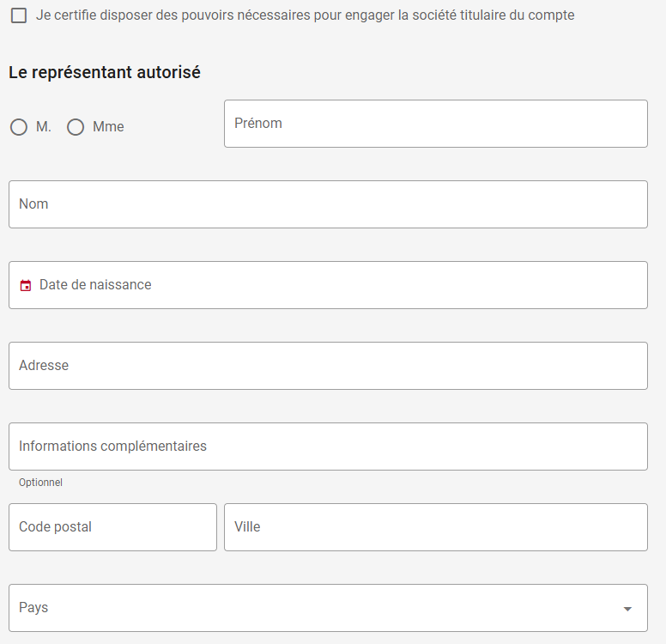Open the date picker calendar icon

tap(26, 285)
